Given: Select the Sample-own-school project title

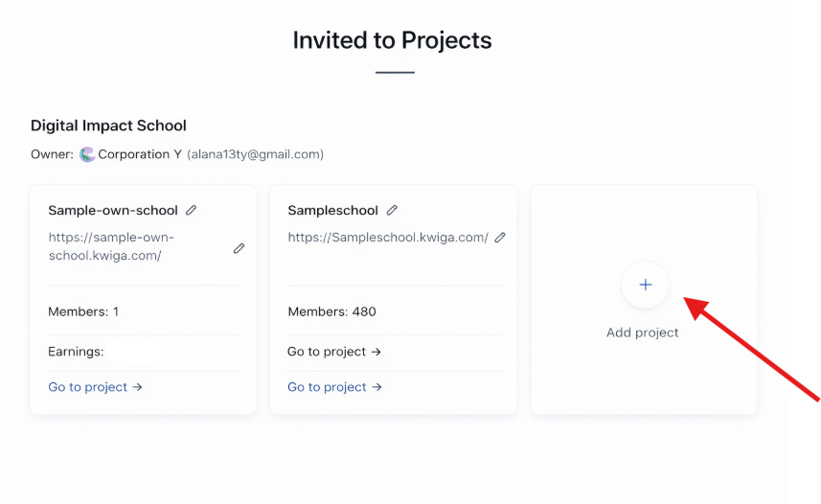Looking at the screenshot, I should (113, 210).
